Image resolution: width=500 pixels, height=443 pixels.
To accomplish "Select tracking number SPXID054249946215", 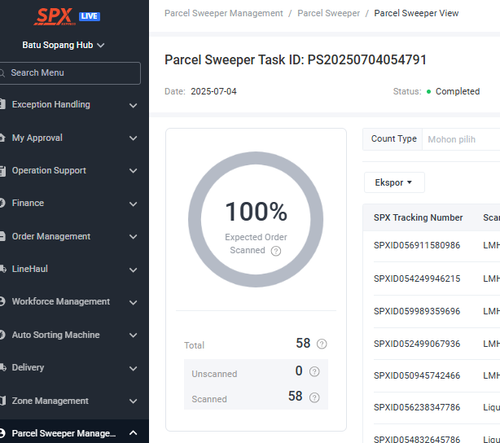I will point(417,278).
